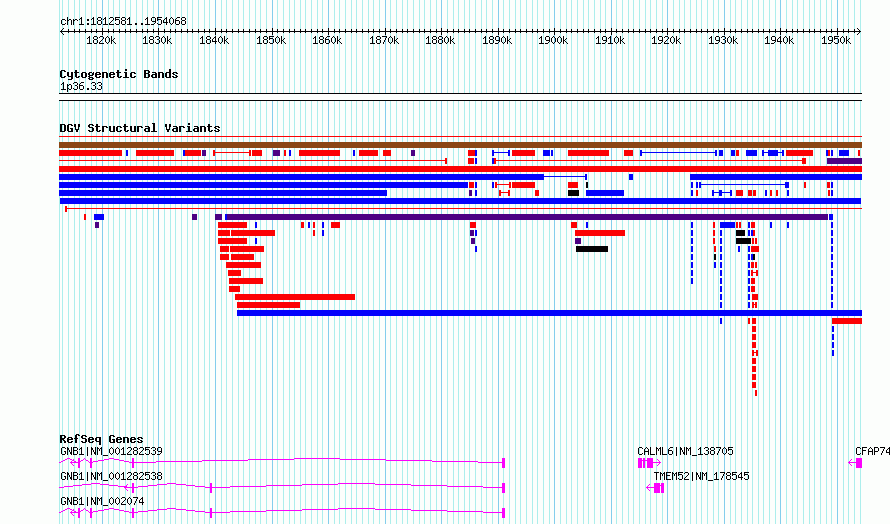Click the 1870k ruler label
Screen dimensions: 890x524
(384, 41)
